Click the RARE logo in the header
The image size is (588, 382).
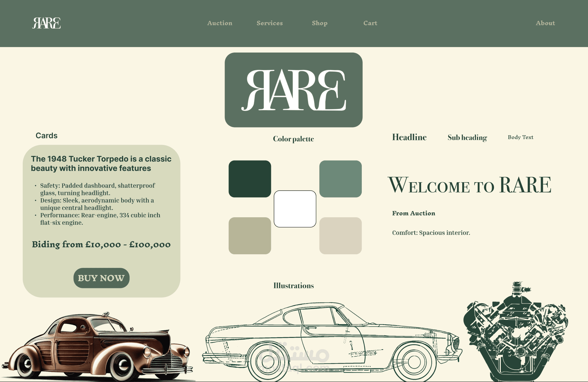[46, 23]
